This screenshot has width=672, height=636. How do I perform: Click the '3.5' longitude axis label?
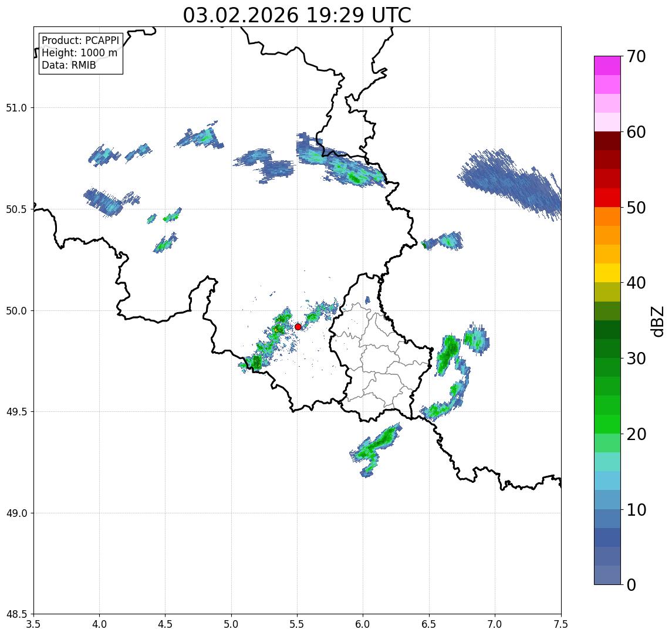tap(33, 624)
